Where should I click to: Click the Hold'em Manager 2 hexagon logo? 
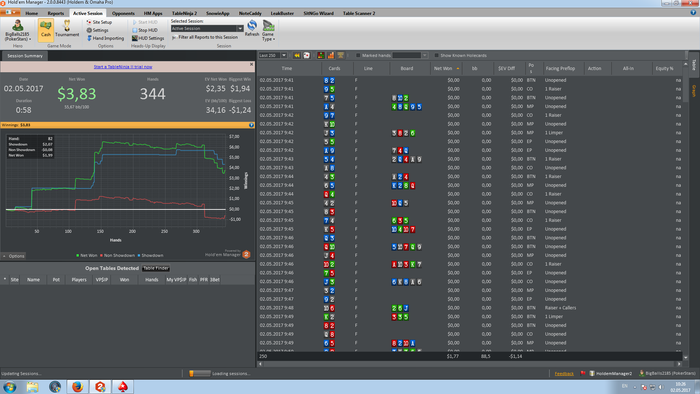[x=246, y=254]
